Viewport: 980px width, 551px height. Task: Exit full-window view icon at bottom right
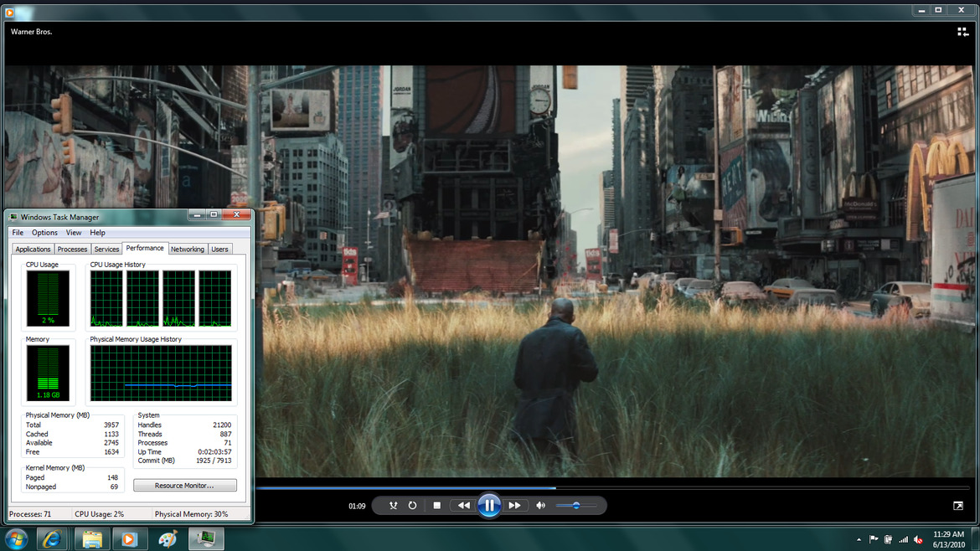point(958,506)
